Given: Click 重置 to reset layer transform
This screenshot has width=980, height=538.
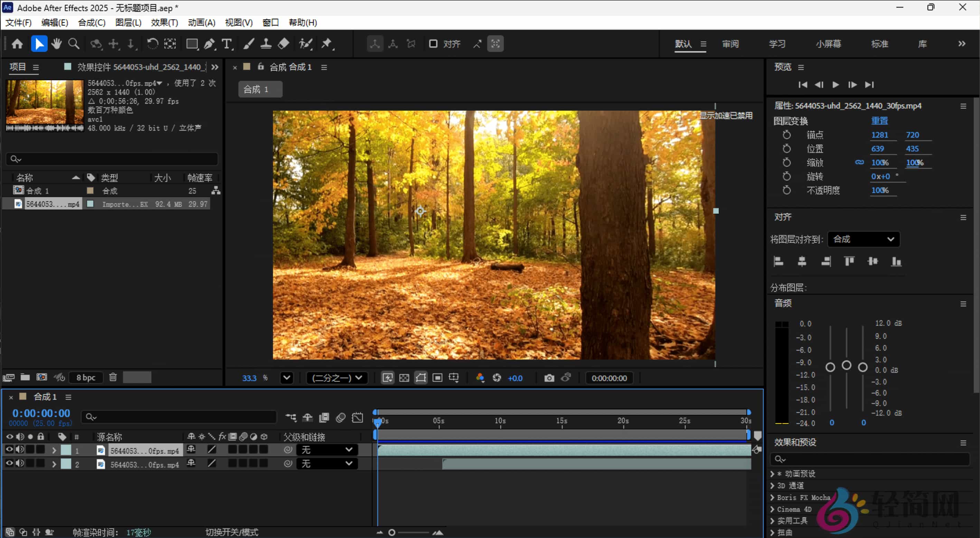Looking at the screenshot, I should click(x=880, y=120).
